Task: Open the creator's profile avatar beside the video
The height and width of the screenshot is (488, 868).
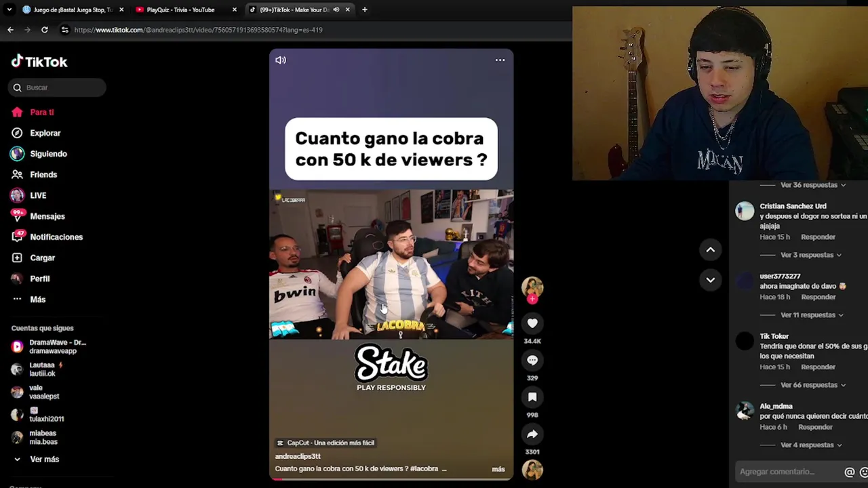Action: point(532,287)
